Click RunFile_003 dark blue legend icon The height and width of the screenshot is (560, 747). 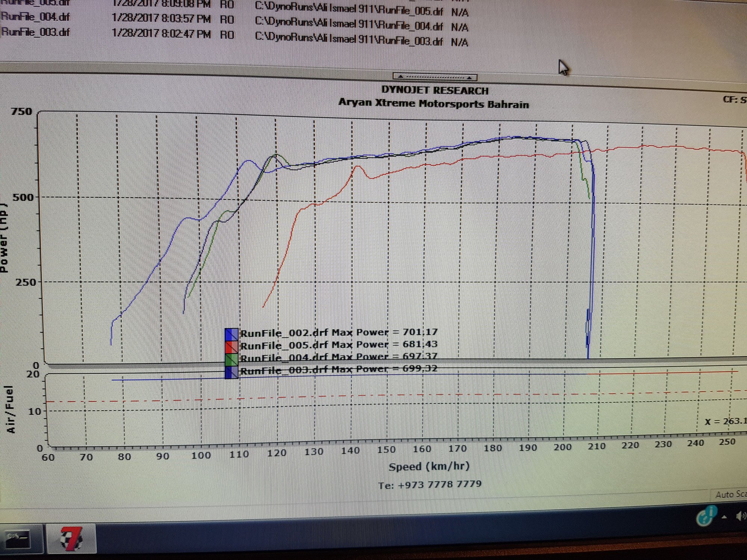[232, 372]
